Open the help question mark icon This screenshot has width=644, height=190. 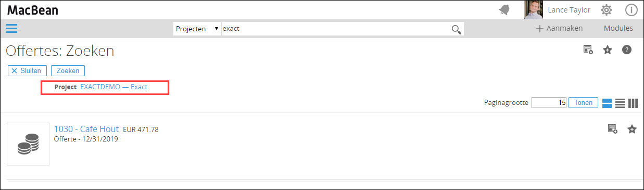[627, 50]
